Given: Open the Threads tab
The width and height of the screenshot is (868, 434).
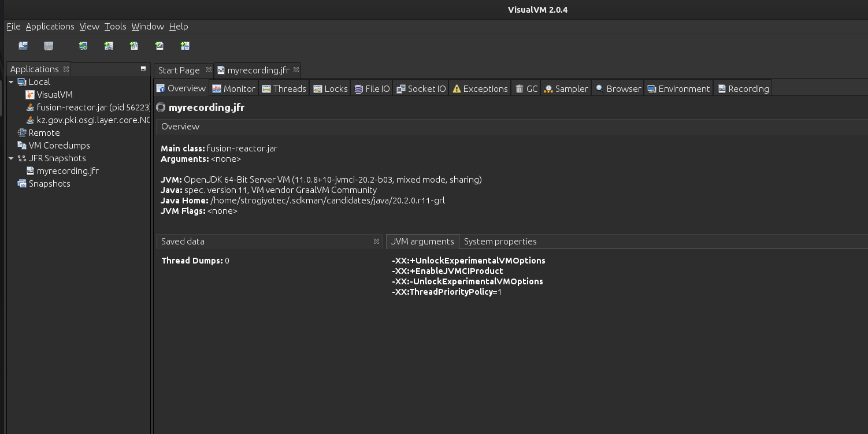Looking at the screenshot, I should pos(284,88).
